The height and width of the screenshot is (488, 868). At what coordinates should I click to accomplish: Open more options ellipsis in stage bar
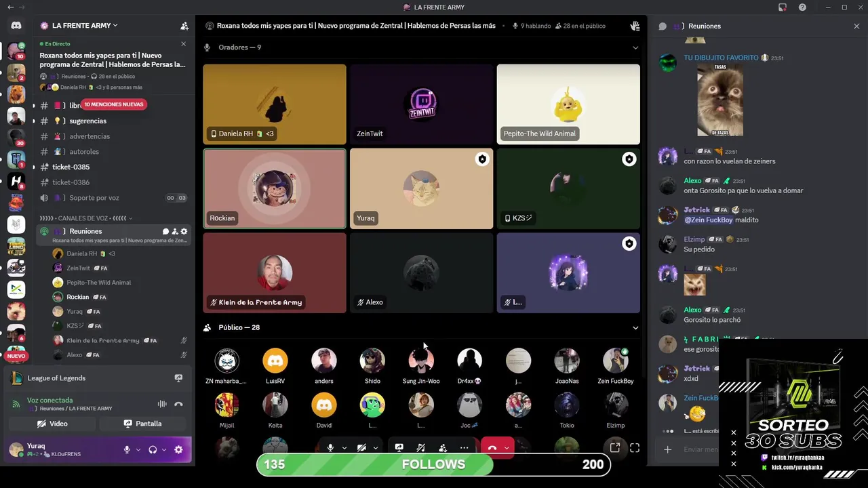[464, 448]
